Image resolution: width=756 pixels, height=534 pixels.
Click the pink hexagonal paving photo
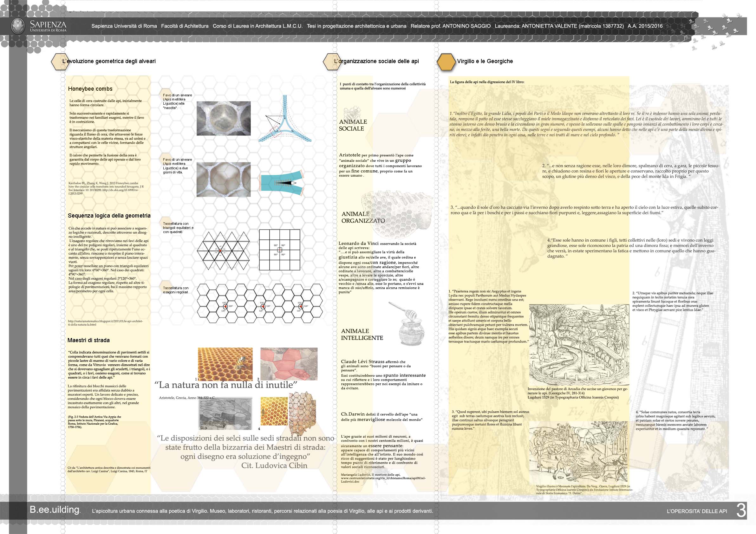[x=289, y=364]
